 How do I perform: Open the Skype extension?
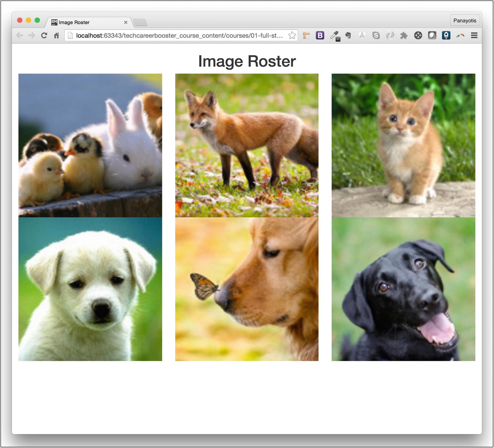[376, 35]
